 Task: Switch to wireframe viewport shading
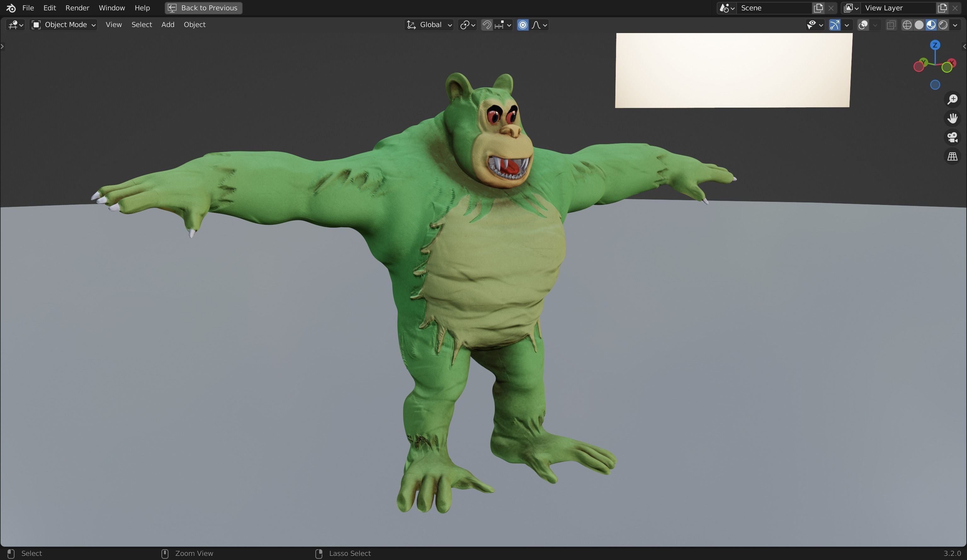[x=907, y=25]
